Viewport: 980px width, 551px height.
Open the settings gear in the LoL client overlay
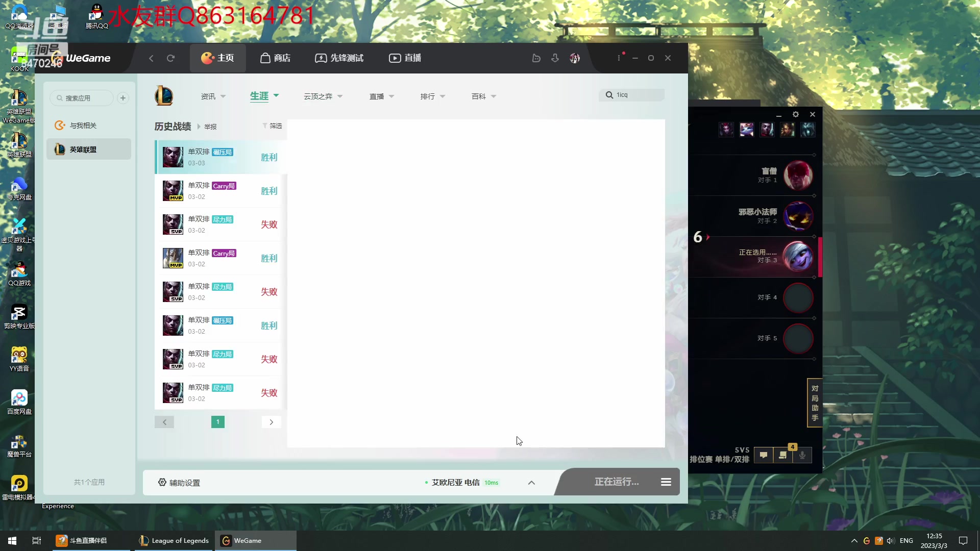796,114
